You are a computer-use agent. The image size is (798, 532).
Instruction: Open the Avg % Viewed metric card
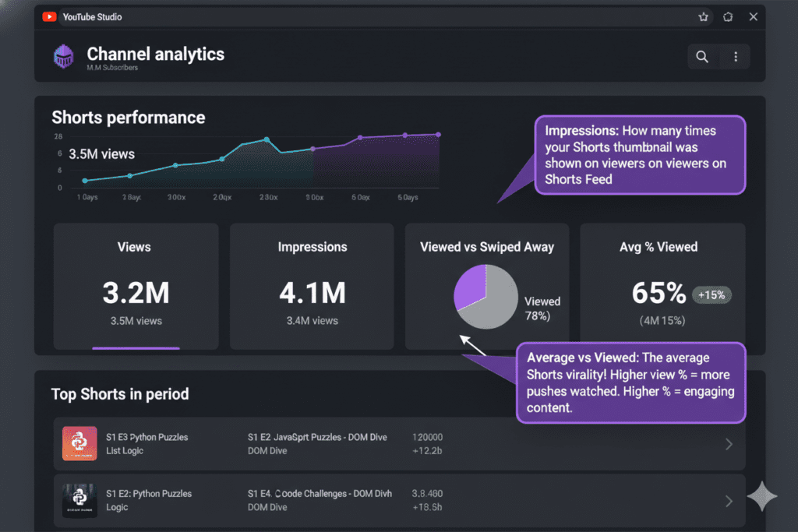[x=662, y=286]
